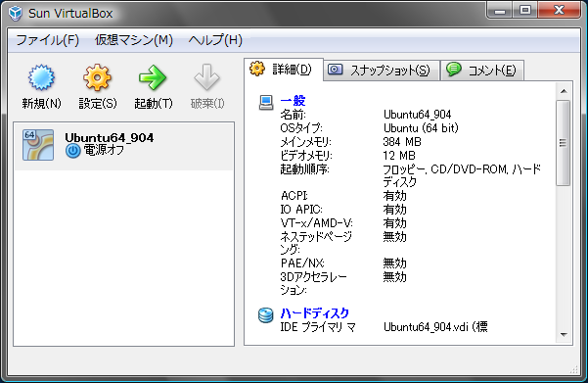
Task: Switch to the コメント(E) tab
Action: tap(482, 71)
